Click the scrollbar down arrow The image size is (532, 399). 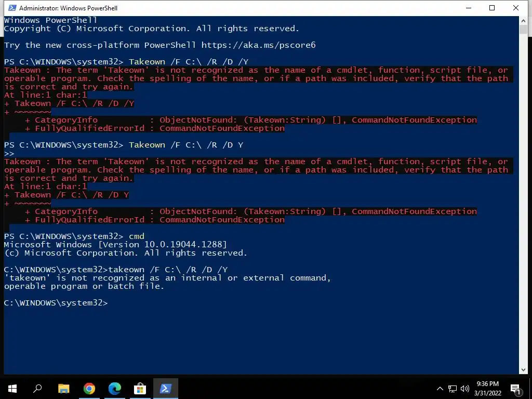tap(523, 370)
